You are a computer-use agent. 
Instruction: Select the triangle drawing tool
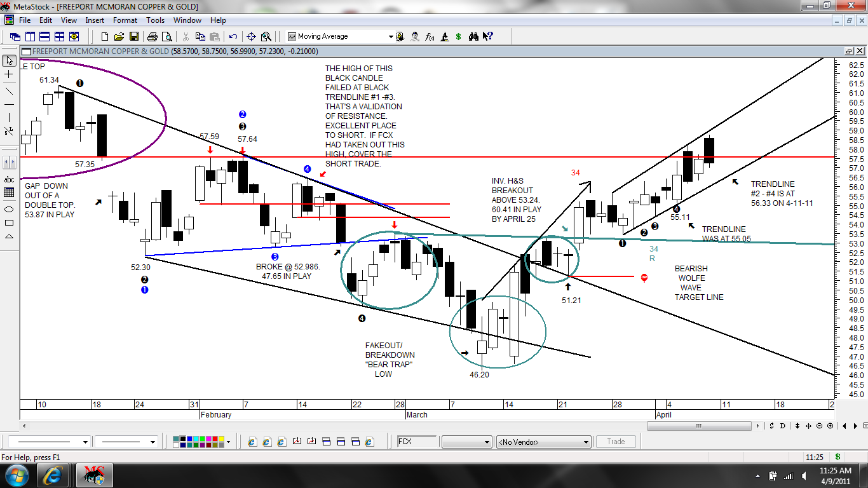pos(10,236)
